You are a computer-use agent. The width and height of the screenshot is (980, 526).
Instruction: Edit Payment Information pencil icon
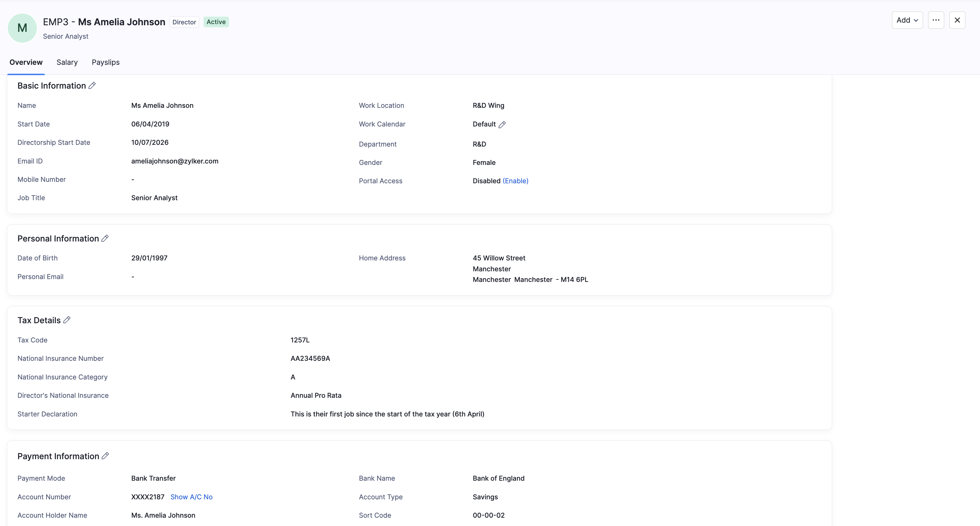pyautogui.click(x=105, y=456)
